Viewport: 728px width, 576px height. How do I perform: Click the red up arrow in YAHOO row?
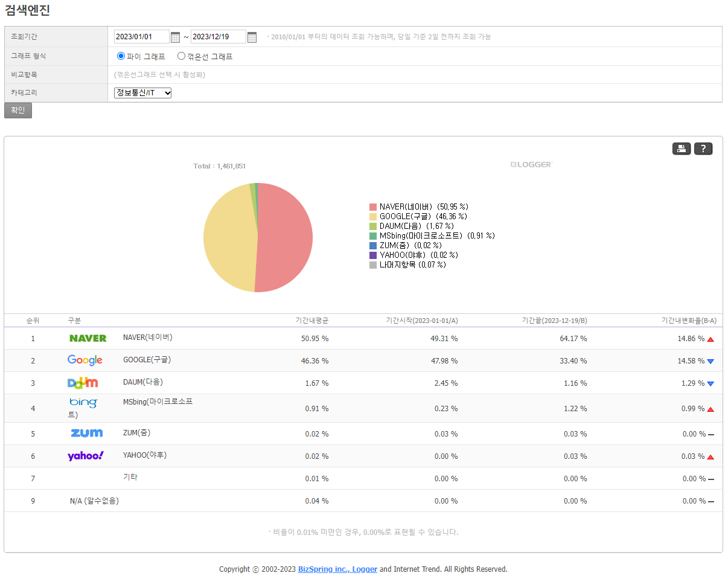pos(710,457)
